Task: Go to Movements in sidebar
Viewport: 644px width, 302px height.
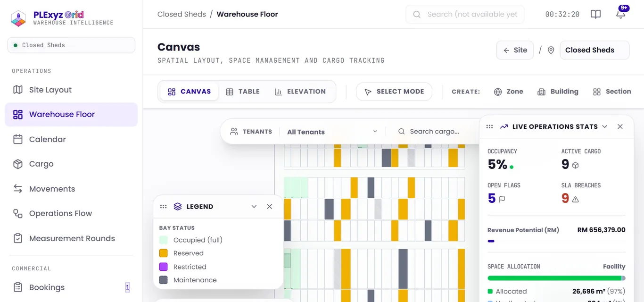Action: (71, 189)
